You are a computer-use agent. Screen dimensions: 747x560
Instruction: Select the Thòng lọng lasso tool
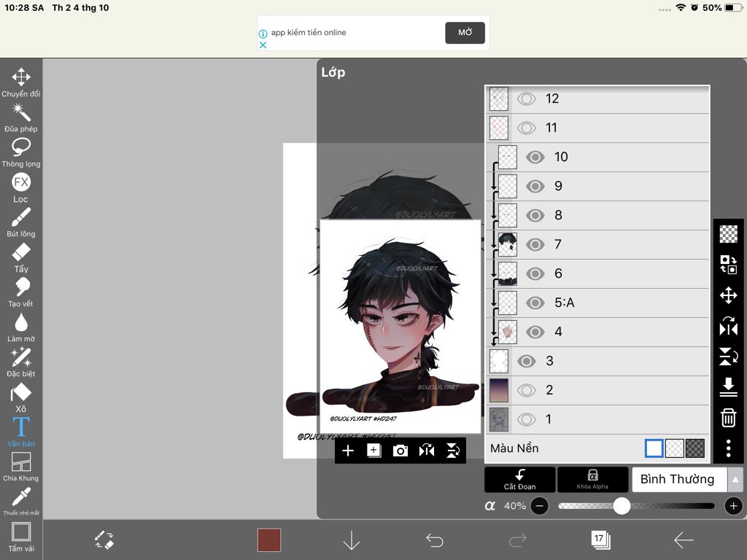coord(21,152)
